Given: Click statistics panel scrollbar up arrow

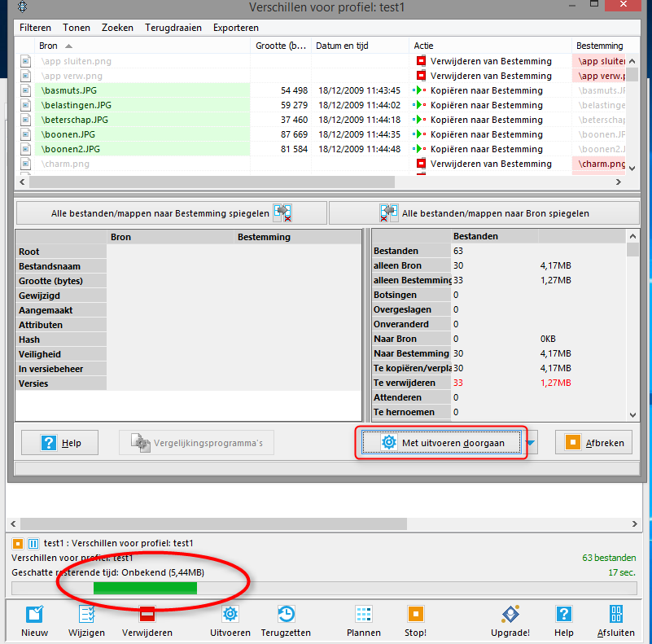Looking at the screenshot, I should [633, 236].
